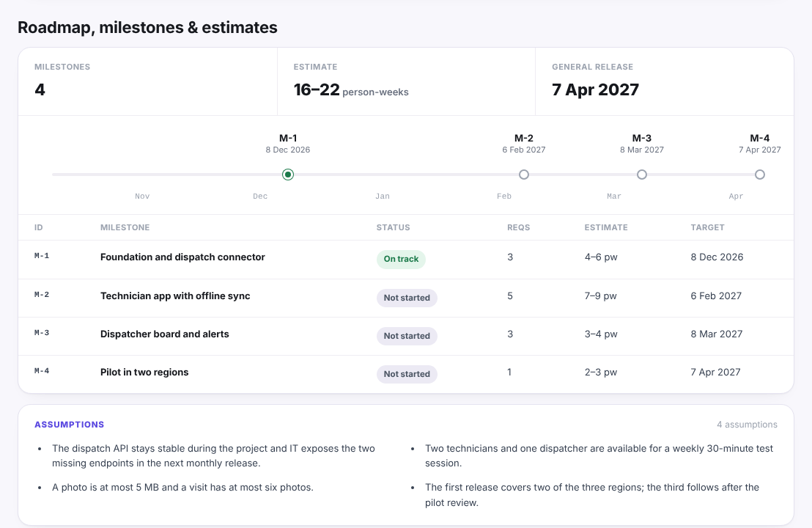
Task: Click '6 Feb 2027' date above timeline
Action: click(x=523, y=150)
